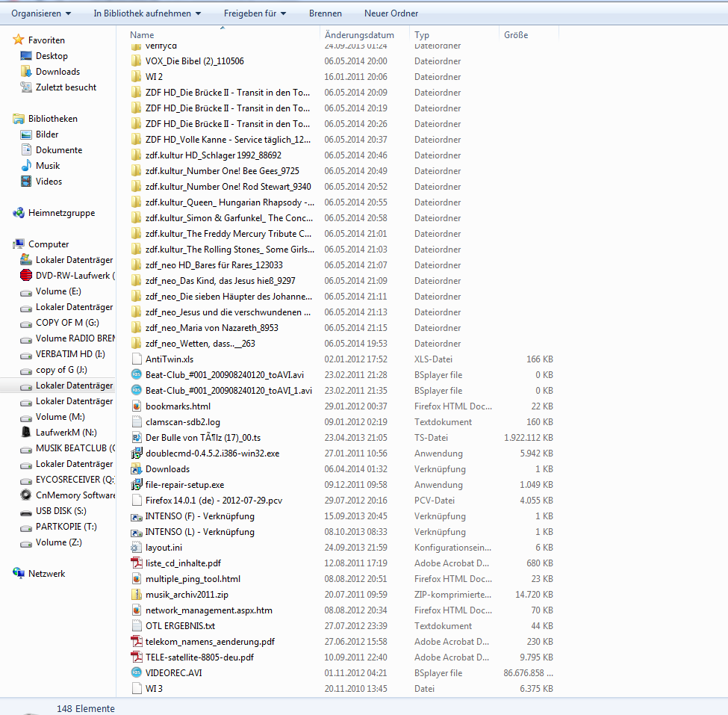This screenshot has height=715, width=728.
Task: Select the Dokumente library icon
Action: 26,149
